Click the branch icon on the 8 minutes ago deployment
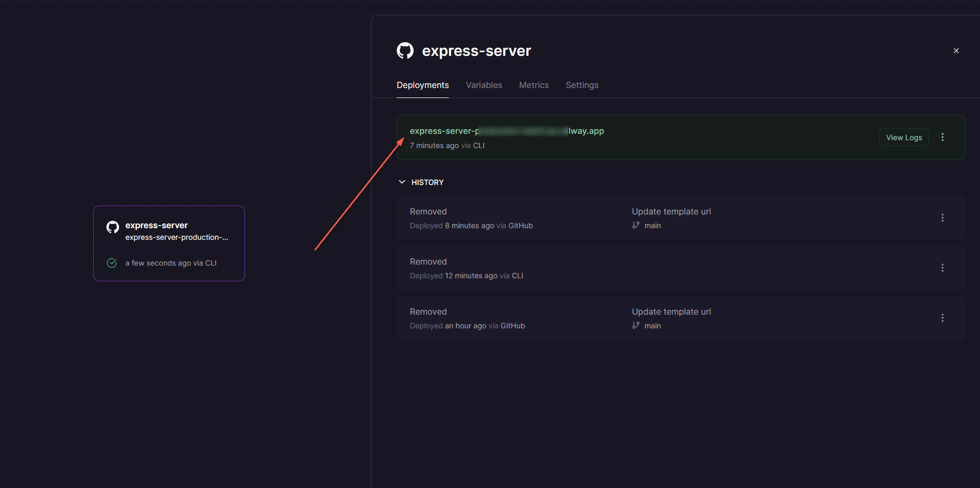The image size is (980, 488). (x=636, y=226)
